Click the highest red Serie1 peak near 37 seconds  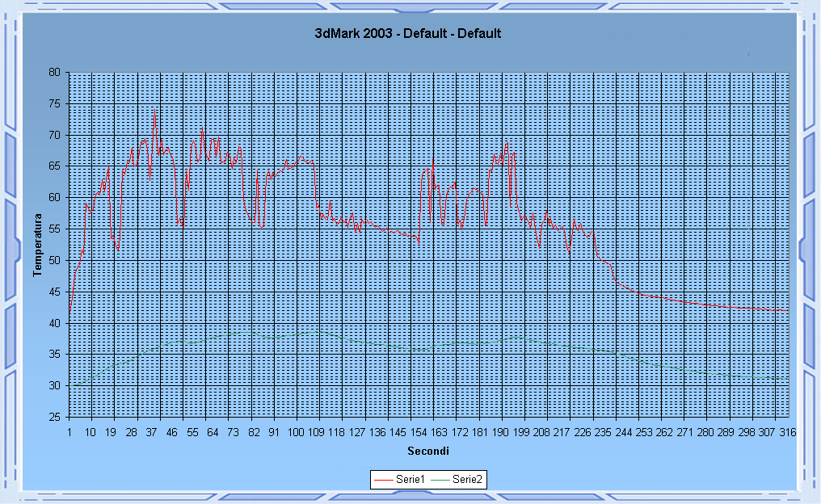pyautogui.click(x=154, y=116)
